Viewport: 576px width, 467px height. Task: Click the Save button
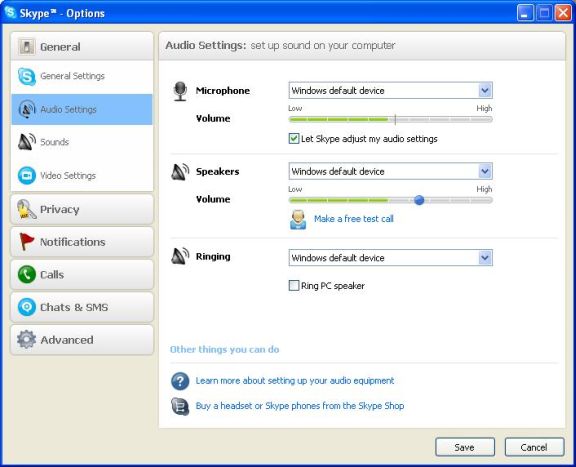coord(465,447)
